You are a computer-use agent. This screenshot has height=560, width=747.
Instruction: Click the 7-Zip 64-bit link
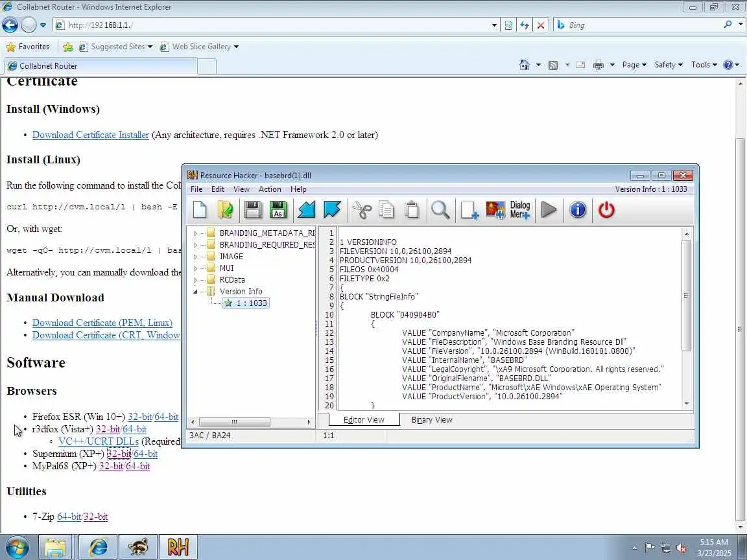[69, 517]
